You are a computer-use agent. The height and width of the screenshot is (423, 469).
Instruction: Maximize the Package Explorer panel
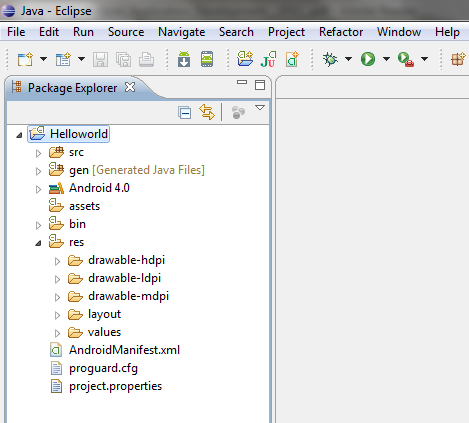click(x=260, y=85)
